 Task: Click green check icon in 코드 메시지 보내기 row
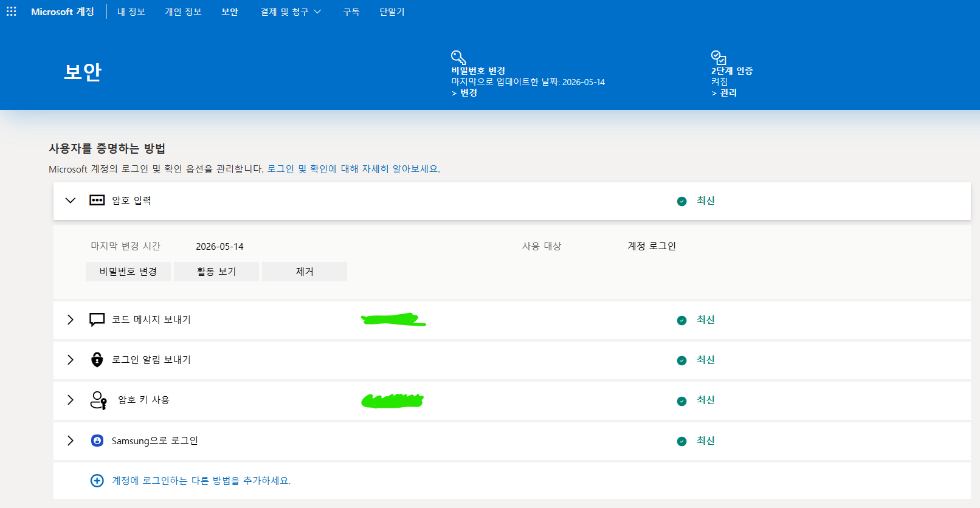pos(682,320)
